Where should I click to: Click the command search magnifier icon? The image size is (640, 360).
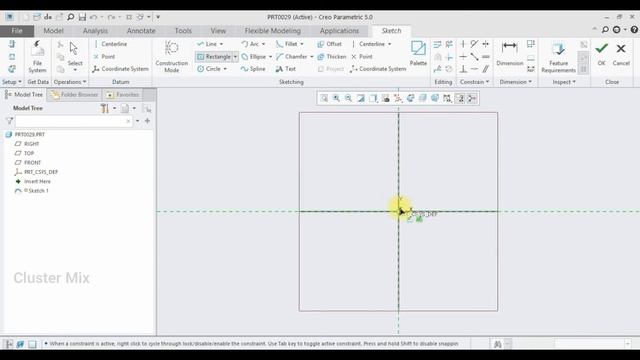pyautogui.click(x=605, y=29)
